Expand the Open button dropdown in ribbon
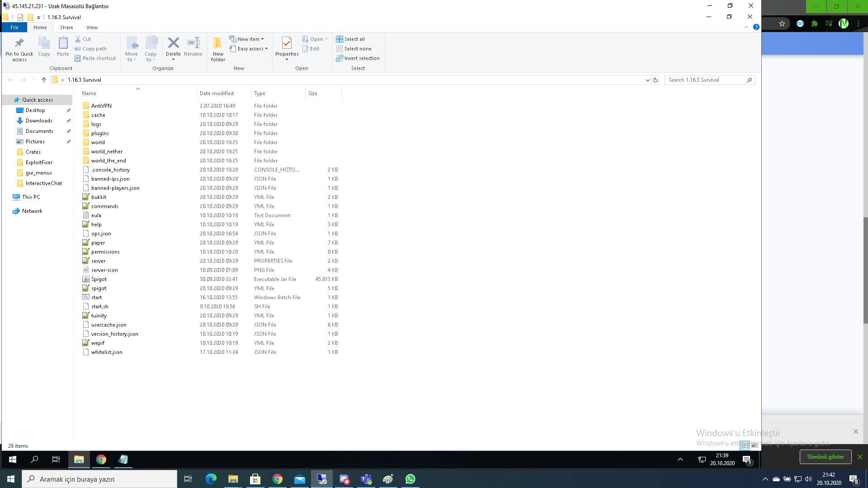Screen dimensions: 868x488 coord(326,39)
